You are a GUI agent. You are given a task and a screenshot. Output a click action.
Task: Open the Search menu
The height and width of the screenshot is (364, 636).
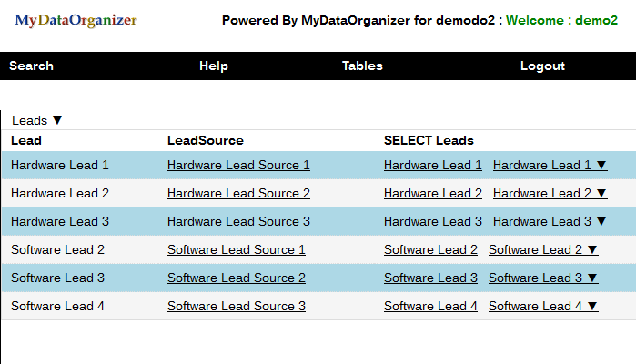[31, 66]
